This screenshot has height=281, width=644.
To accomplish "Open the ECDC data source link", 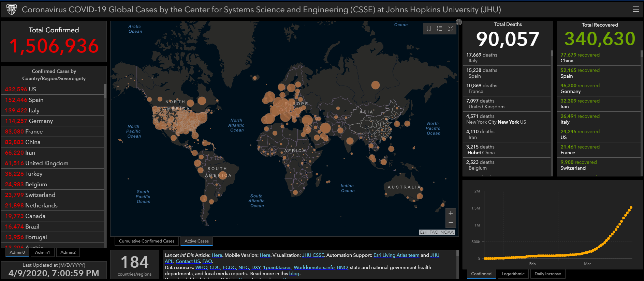I will [x=229, y=267].
